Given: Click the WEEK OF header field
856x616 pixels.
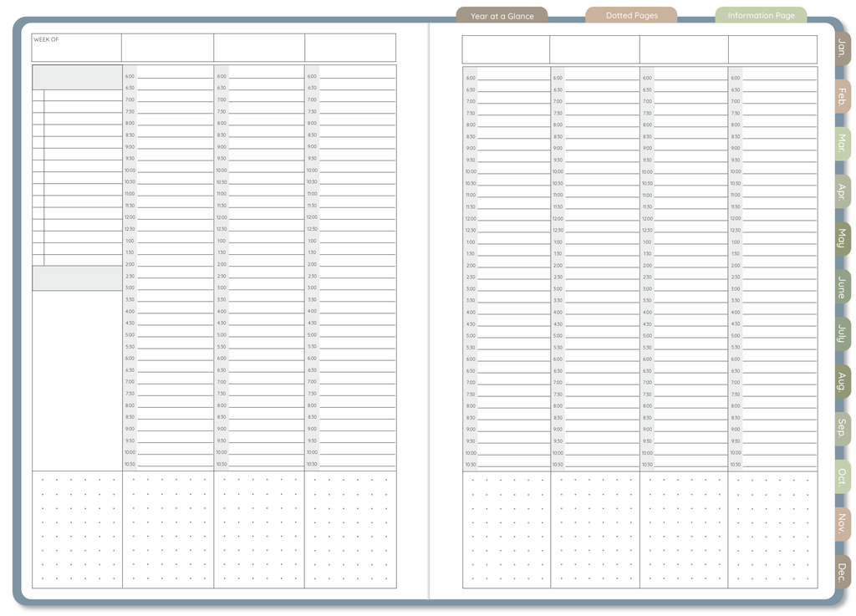Looking at the screenshot, I should tap(76, 48).
